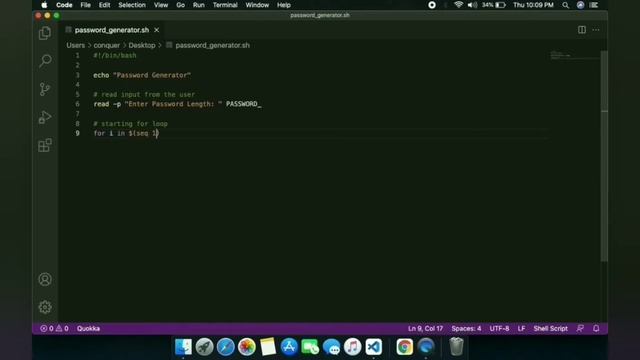Open Google Chrome from the Dock
Image resolution: width=640 pixels, height=360 pixels.
[x=404, y=347]
